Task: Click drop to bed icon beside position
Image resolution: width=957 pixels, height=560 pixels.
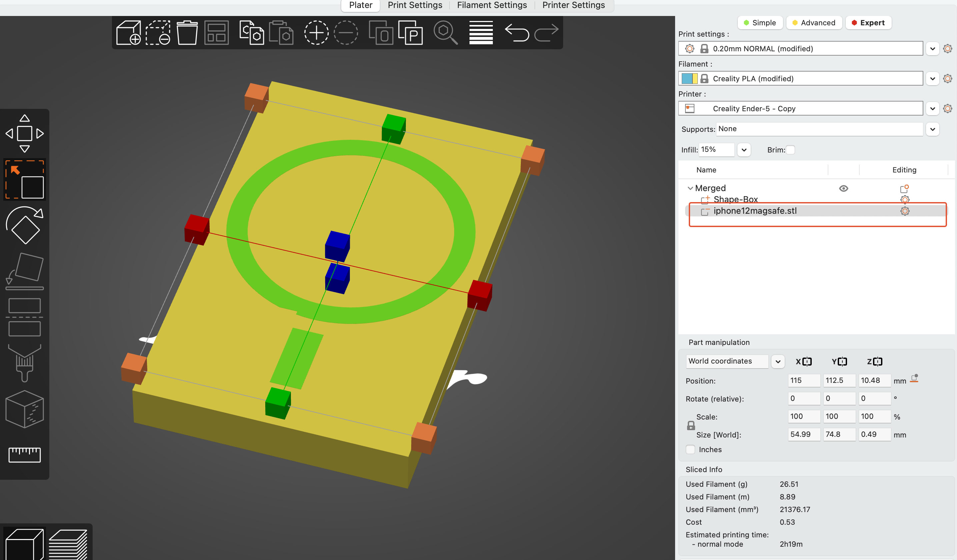Action: pos(914,378)
